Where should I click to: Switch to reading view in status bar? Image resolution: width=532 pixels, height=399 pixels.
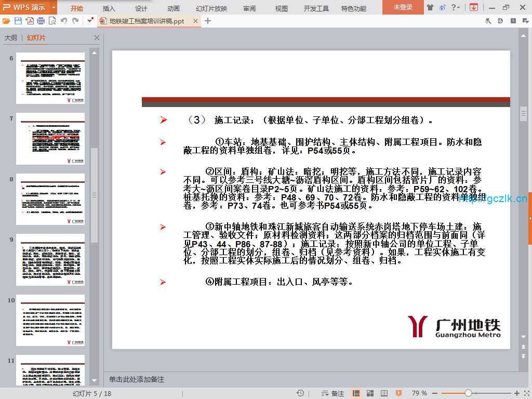click(383, 393)
